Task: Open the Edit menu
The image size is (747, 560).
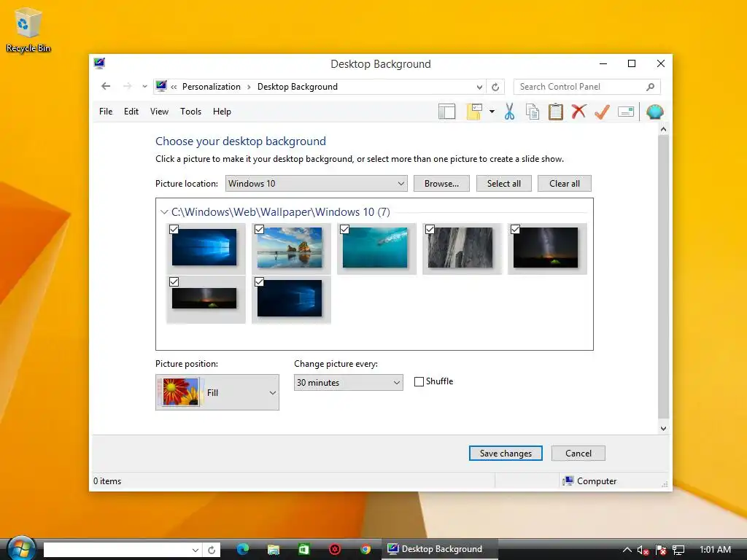Action: pyautogui.click(x=131, y=112)
